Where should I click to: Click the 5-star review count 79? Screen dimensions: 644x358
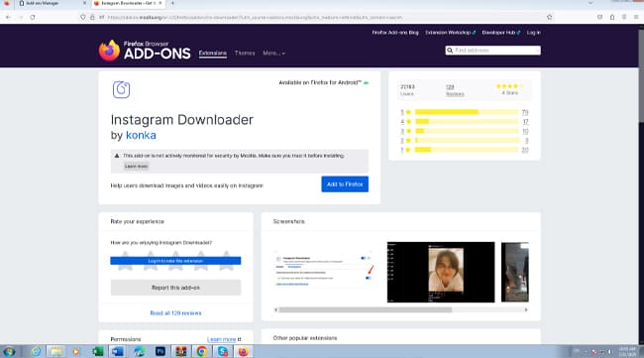(525, 112)
